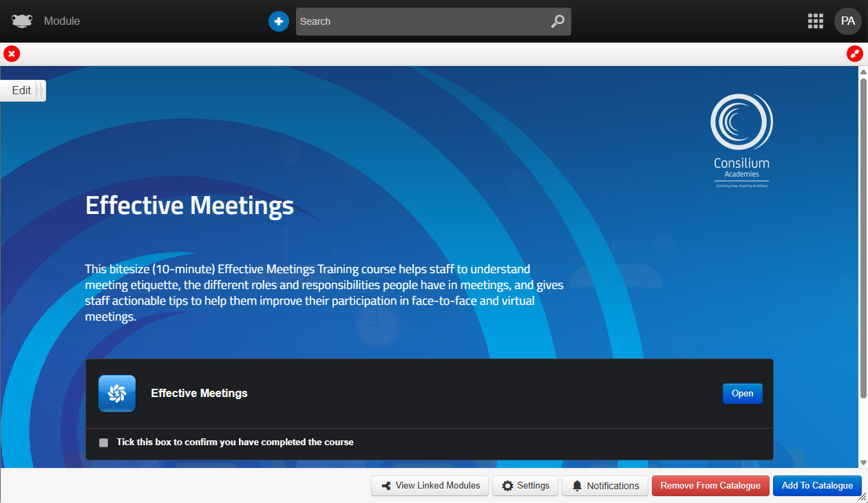868x503 pixels.
Task: Click the Effective Meetings course tile icon
Action: 117,394
